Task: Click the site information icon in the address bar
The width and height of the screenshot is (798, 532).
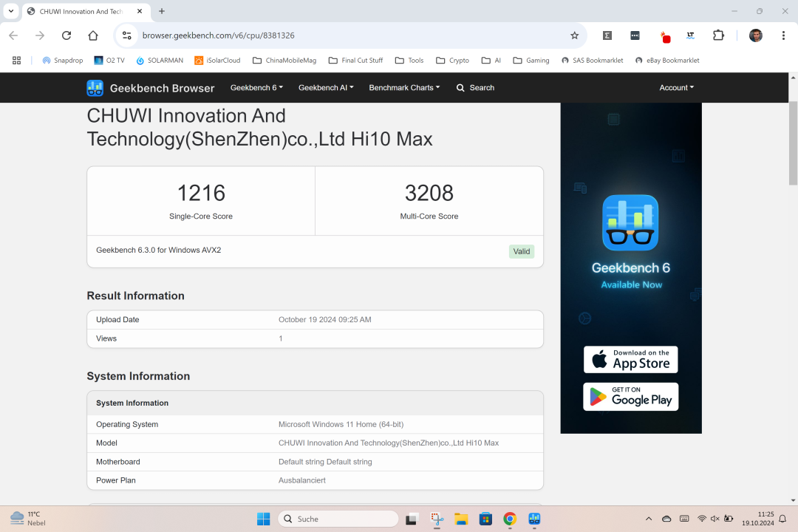Action: (x=127, y=35)
